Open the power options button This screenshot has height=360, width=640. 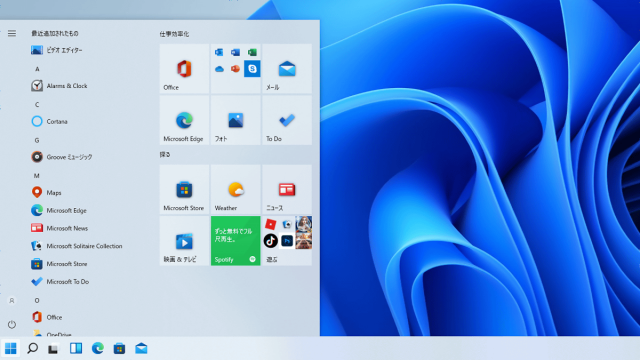click(12, 324)
